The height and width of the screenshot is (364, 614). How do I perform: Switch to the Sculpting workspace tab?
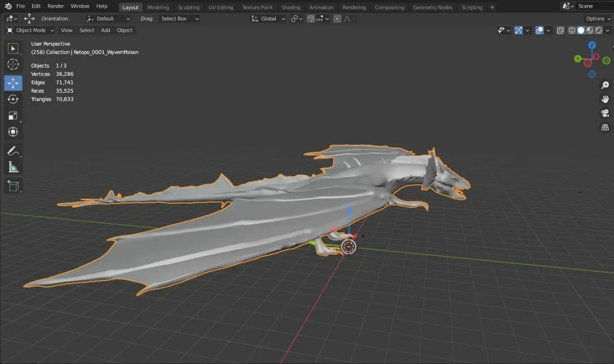pyautogui.click(x=189, y=7)
